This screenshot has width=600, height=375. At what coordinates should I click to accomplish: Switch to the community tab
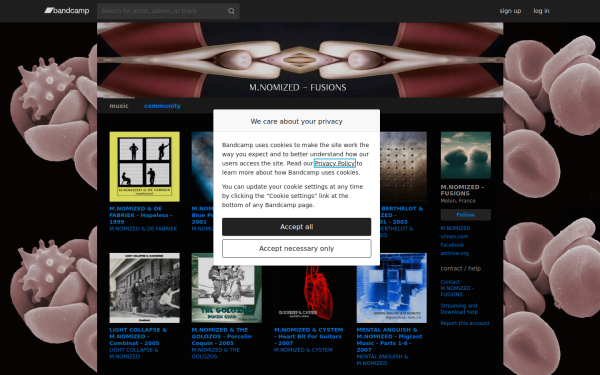[162, 106]
